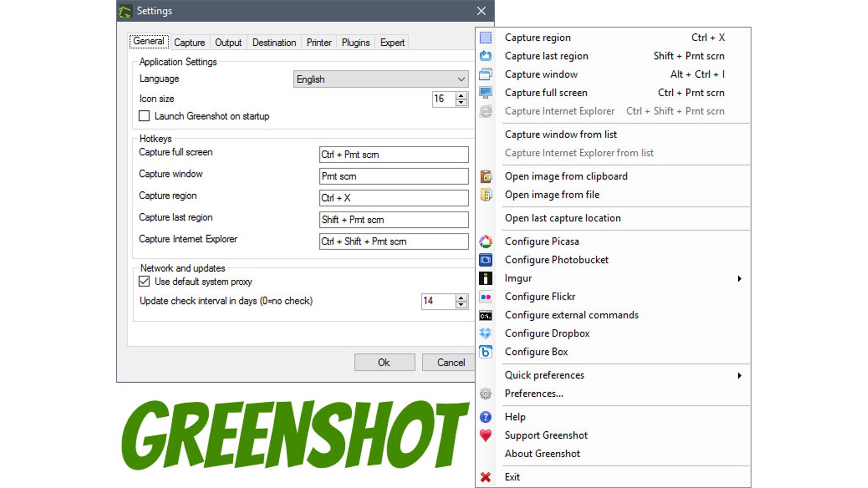Decrease the update check interval
868x488 pixels.
[x=461, y=305]
